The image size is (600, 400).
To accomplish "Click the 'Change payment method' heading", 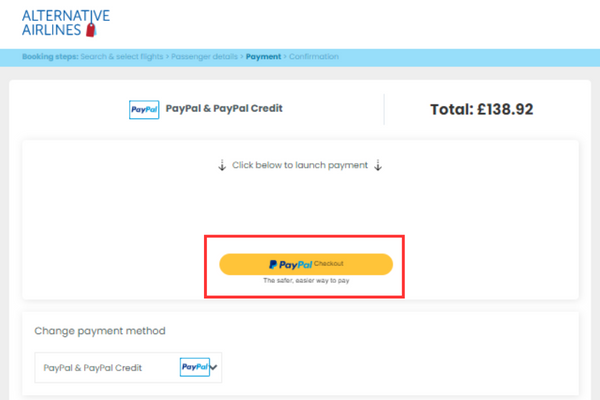I will [x=100, y=331].
